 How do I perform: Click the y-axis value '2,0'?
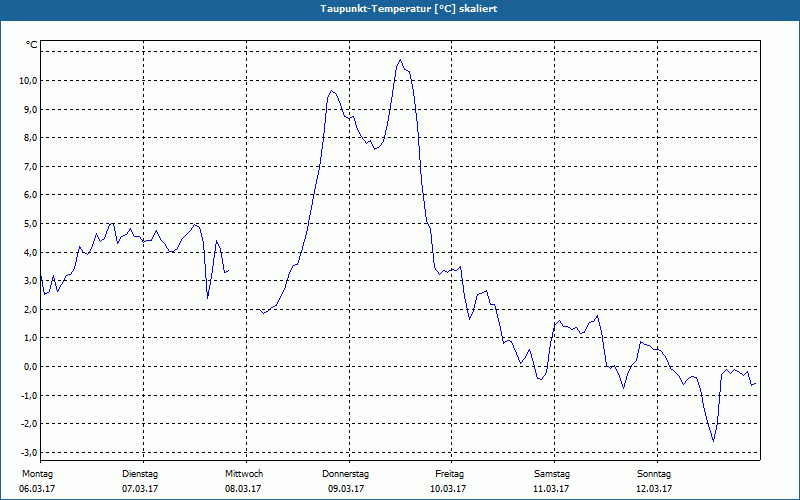[30, 310]
